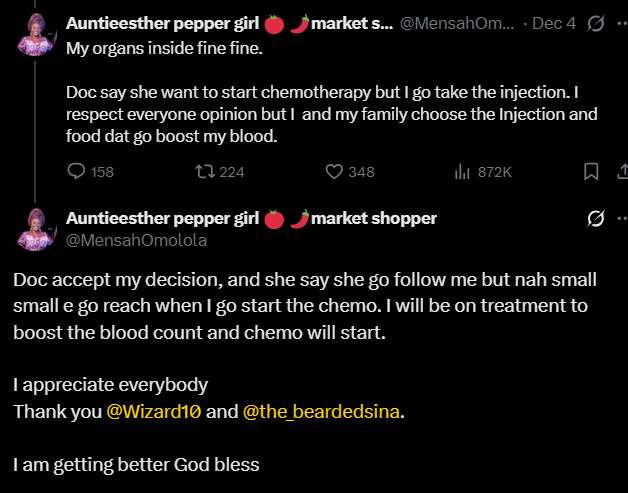Click the line "I am getting better God bless"
The image size is (628, 493).
pos(136,464)
